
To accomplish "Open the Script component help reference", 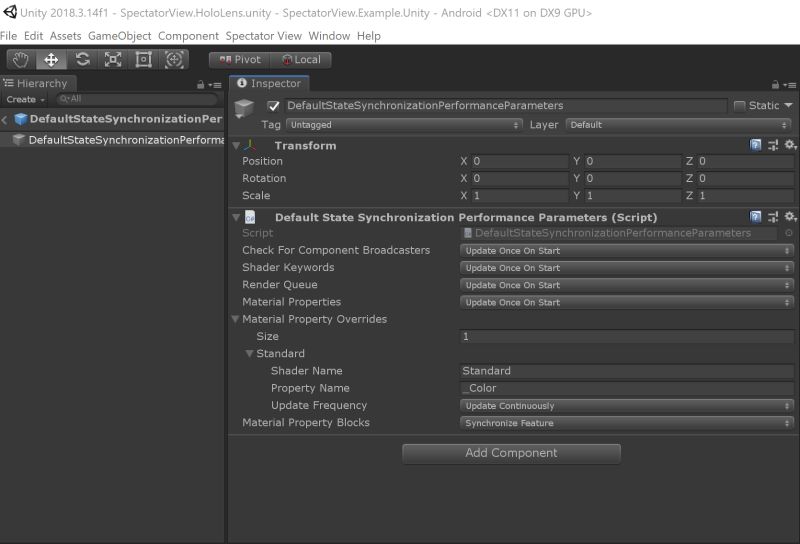I will (756, 217).
